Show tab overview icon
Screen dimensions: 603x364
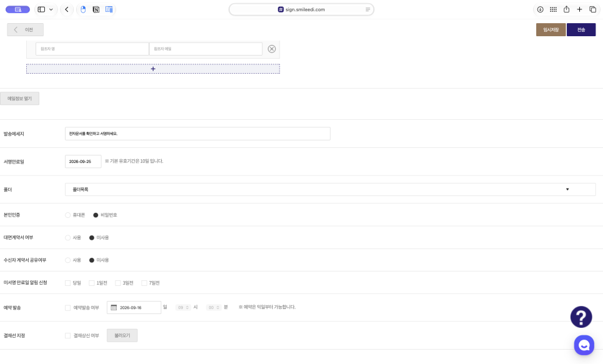click(x=592, y=9)
